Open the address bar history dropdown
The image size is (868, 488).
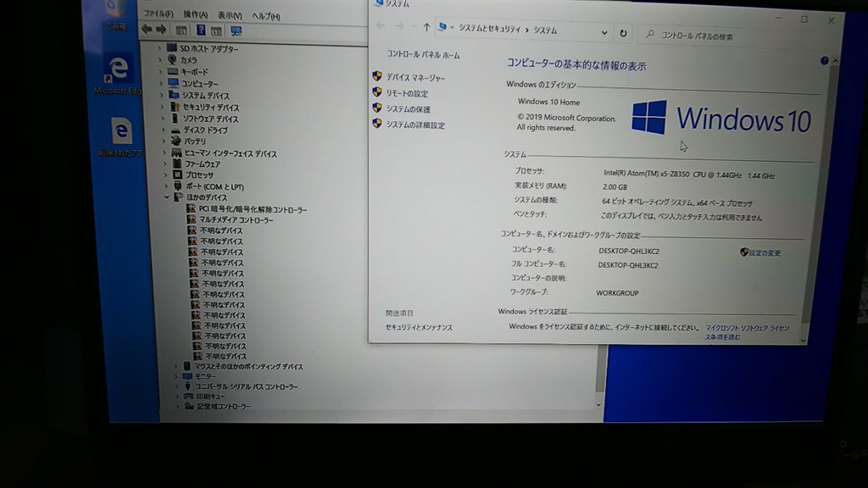coord(604,33)
